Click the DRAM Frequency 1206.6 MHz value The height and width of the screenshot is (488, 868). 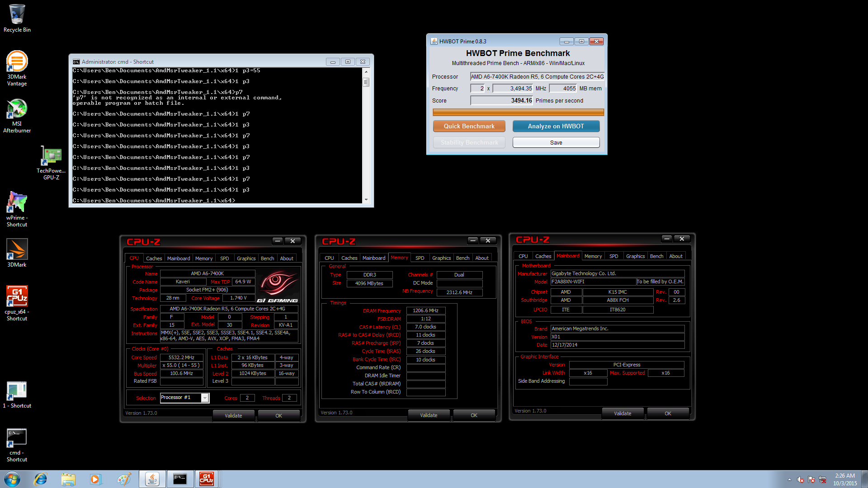tap(425, 310)
